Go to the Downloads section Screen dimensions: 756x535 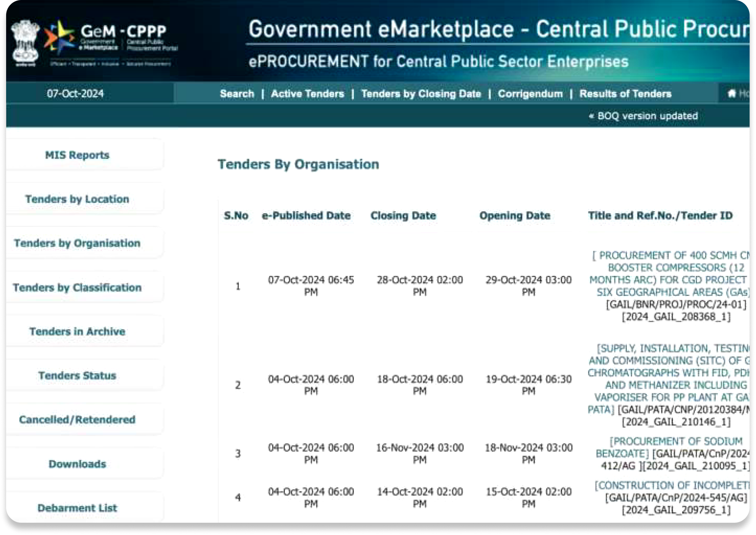pos(77,464)
